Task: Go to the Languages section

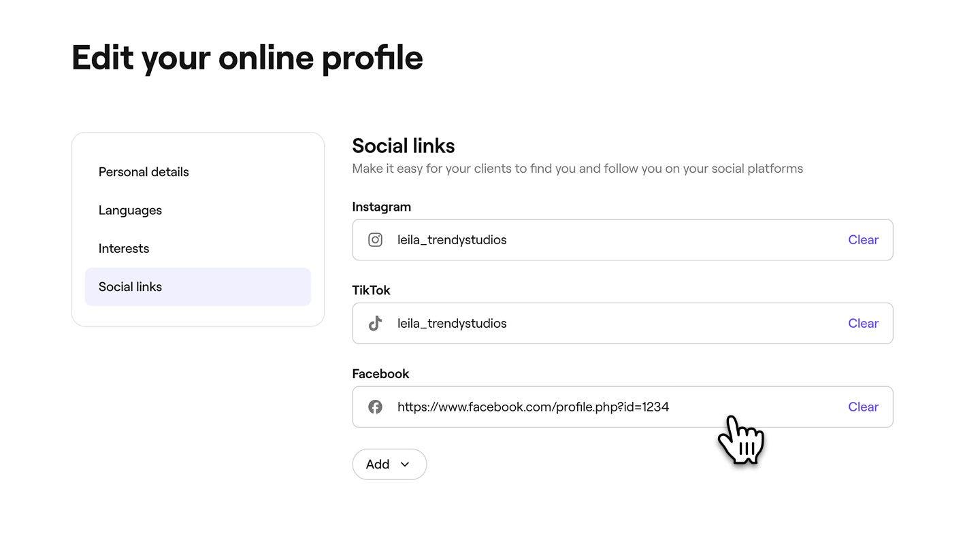Action: (130, 210)
